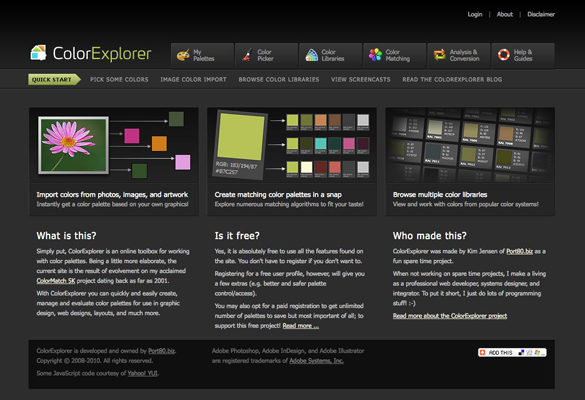Viewport: 585px width, 400px height.
Task: Open Read more about the ColorExplorer project
Action: pos(450,316)
